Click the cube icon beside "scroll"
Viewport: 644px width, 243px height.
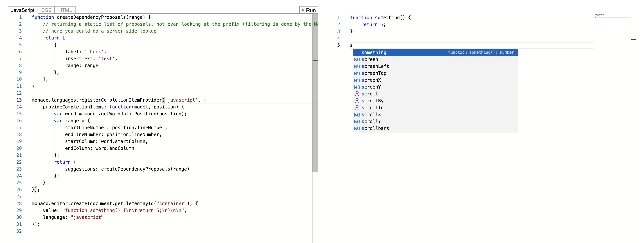point(357,94)
